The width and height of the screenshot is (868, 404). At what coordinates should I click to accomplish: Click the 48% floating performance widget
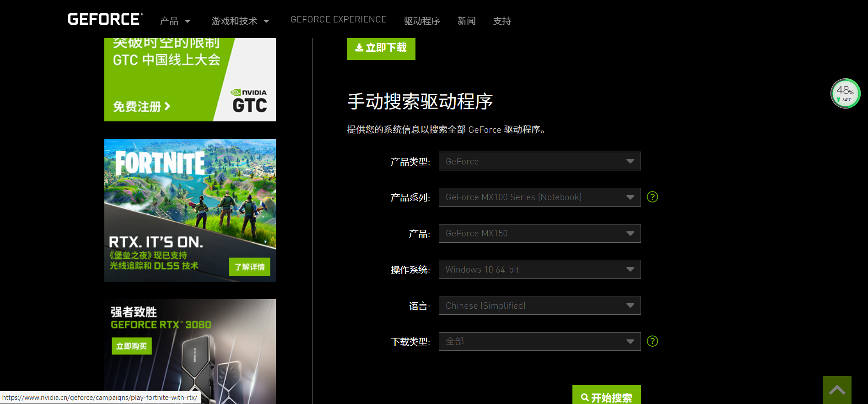point(845,93)
